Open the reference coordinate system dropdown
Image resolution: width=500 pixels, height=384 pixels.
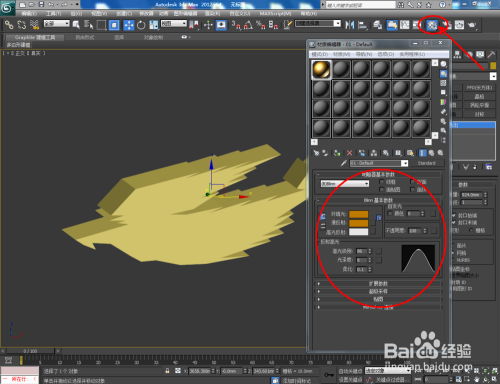(174, 23)
